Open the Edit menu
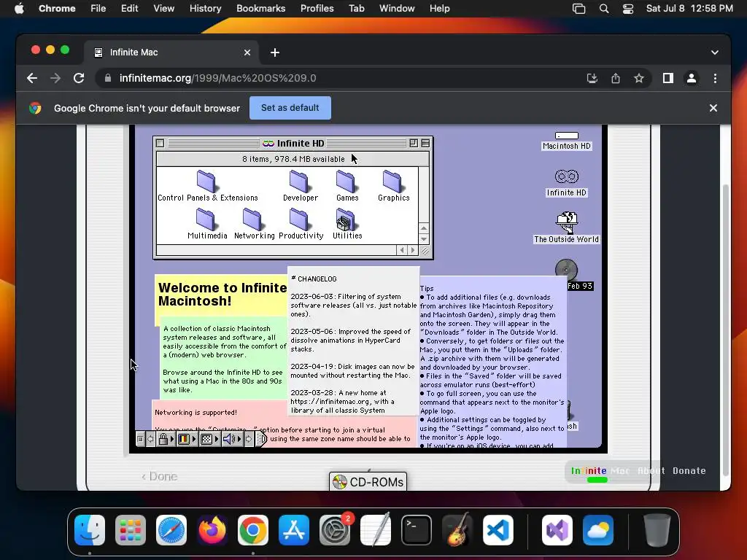The width and height of the screenshot is (747, 560). (129, 9)
